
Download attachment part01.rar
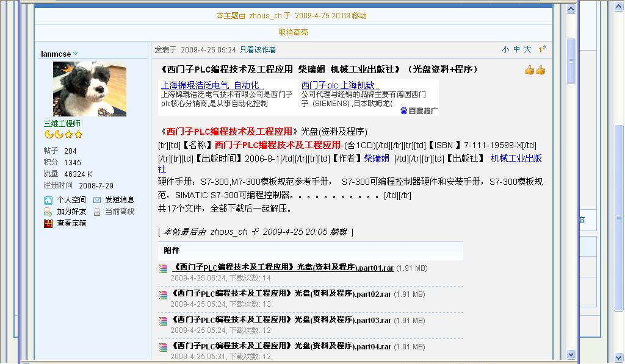coord(283,268)
